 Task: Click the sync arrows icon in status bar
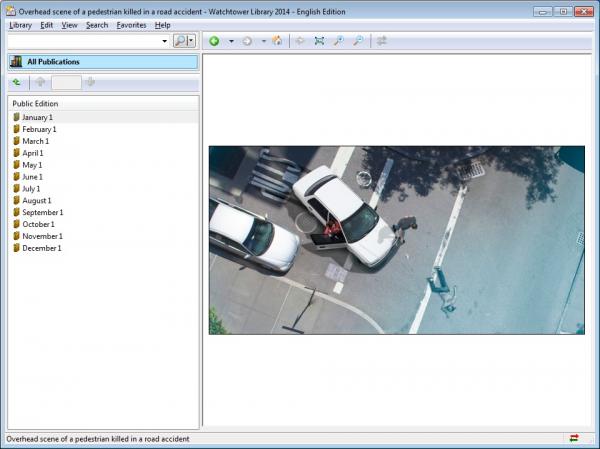click(x=574, y=438)
